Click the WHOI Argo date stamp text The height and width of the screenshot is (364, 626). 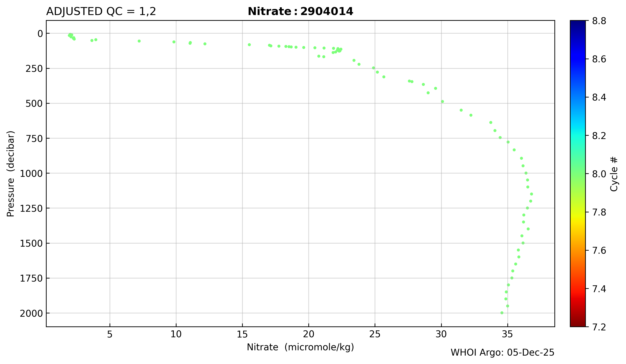502,353
